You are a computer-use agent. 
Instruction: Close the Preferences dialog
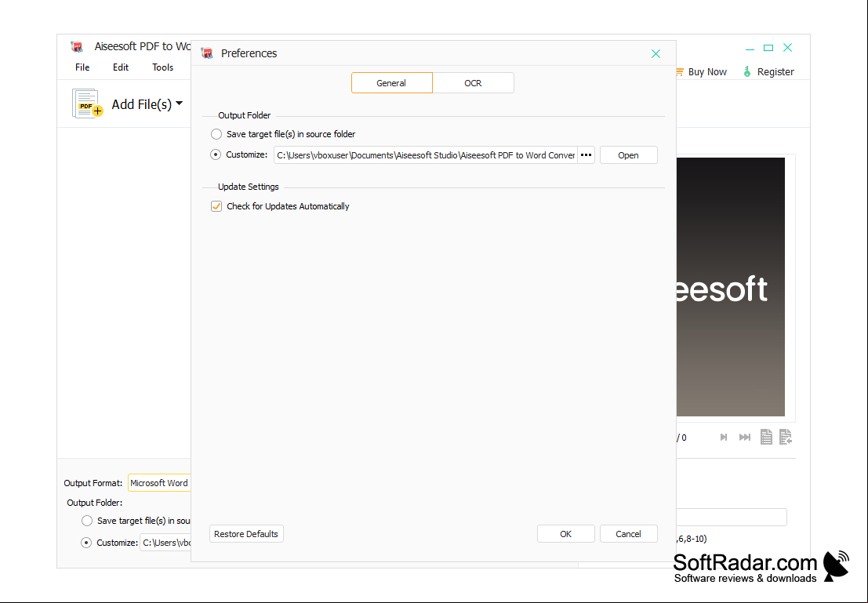[x=656, y=53]
